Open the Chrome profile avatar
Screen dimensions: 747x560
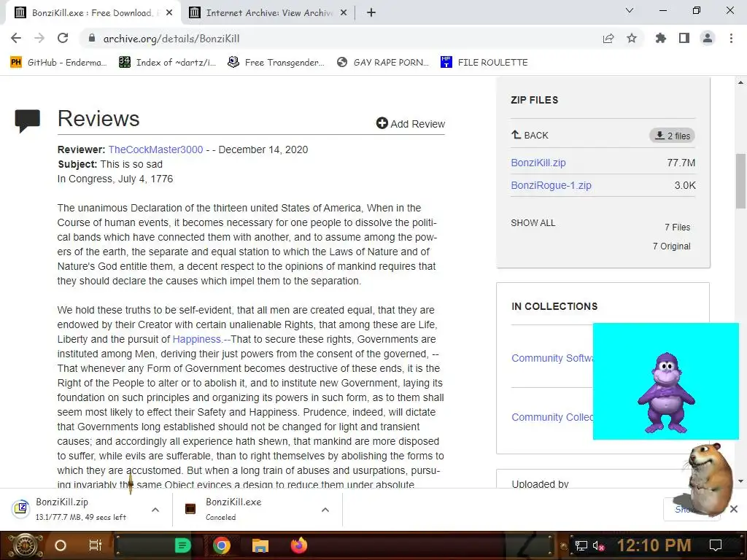coord(708,38)
